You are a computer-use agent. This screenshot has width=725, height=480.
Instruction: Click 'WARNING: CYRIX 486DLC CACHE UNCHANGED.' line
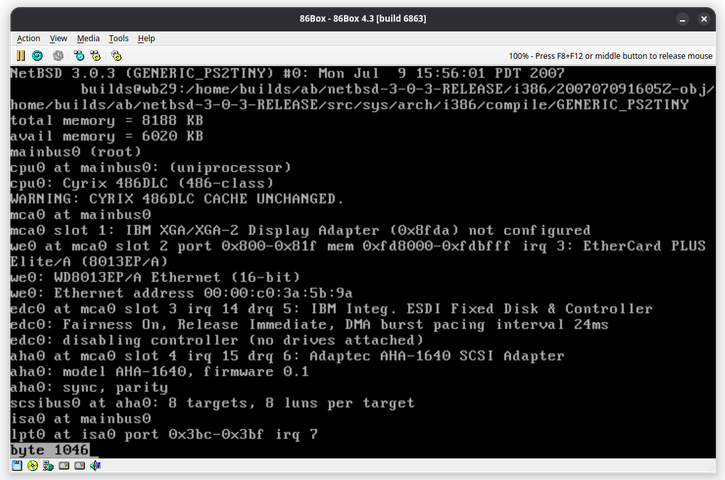tap(177, 199)
